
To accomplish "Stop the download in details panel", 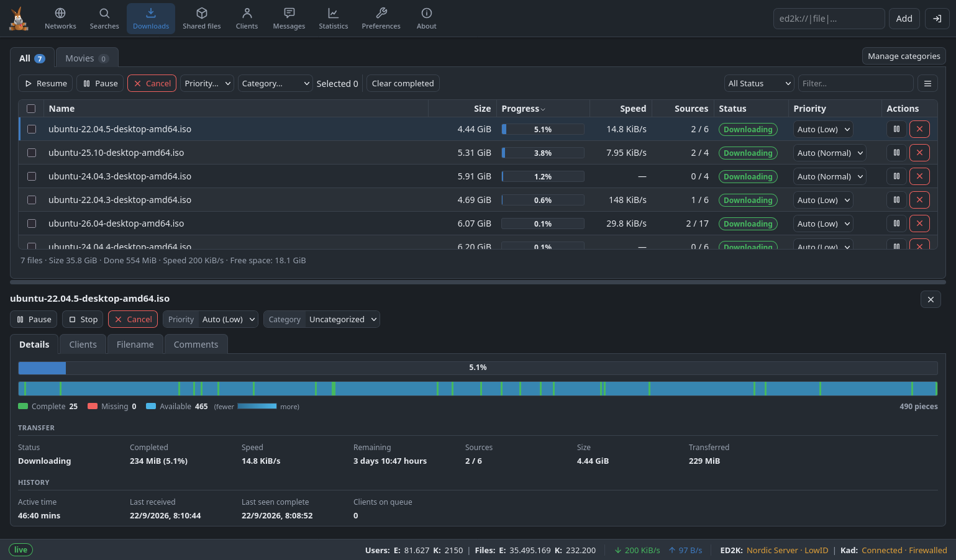I will coord(83,319).
